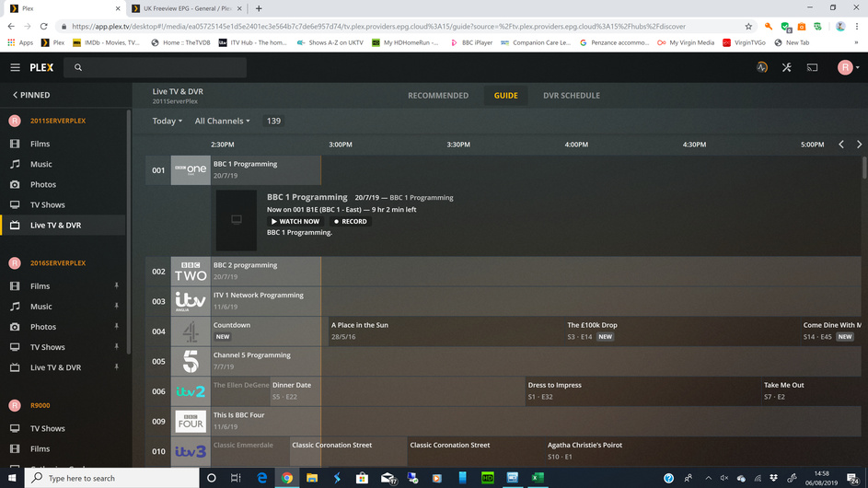
Task: Open Microsoft Edge from taskbar
Action: (261, 478)
